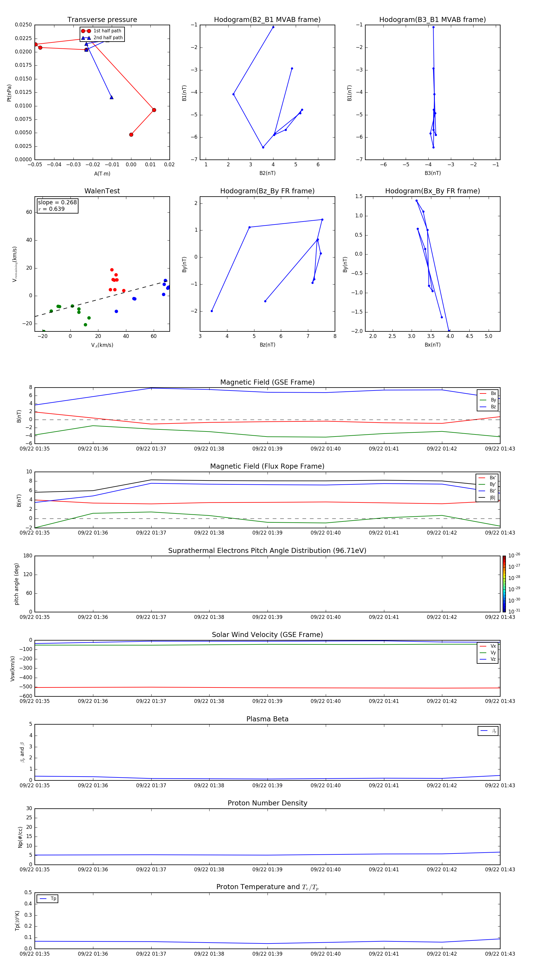This screenshot has width=535, height=980.
Task: Click the Tp legend entry in temperature panel
Action: click(48, 899)
